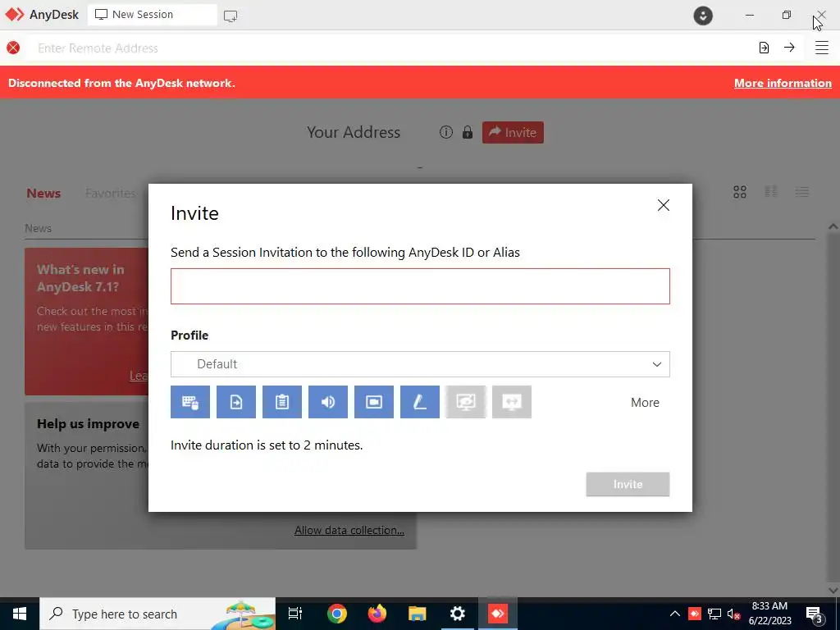The height and width of the screenshot is (630, 840).
Task: Click the taskbar clock showing 8:33 AM
Action: point(769,614)
